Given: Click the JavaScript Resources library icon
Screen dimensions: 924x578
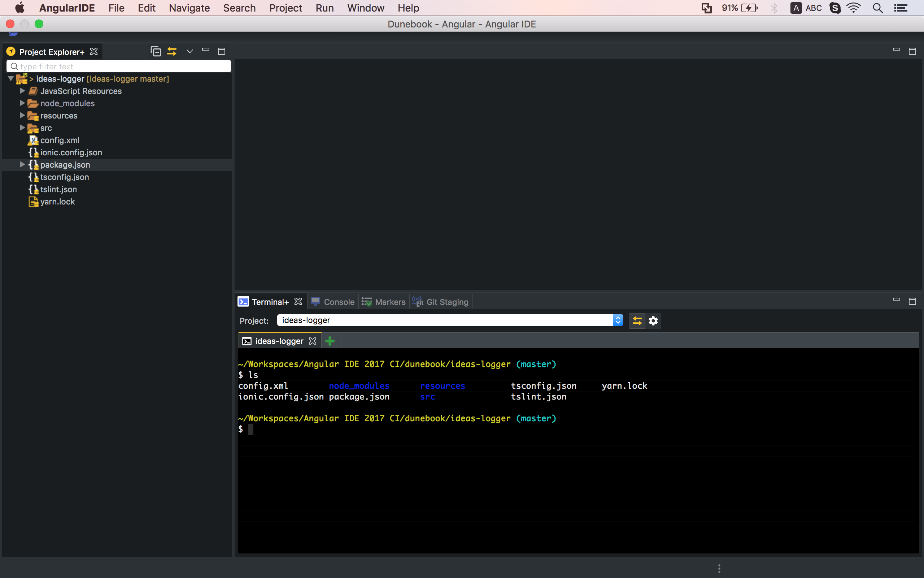Looking at the screenshot, I should (33, 91).
